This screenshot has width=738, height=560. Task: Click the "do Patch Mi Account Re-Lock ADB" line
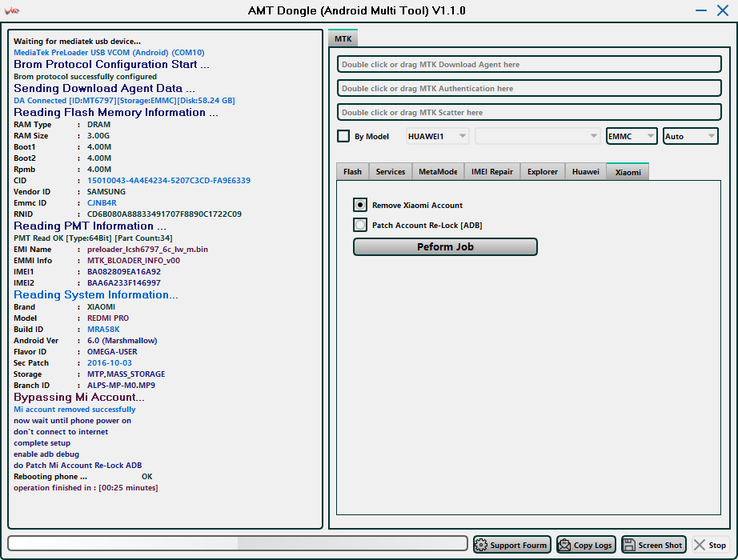pos(77,465)
